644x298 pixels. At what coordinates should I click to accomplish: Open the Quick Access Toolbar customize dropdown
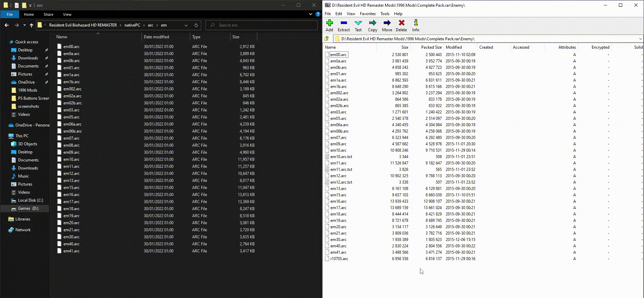point(31,5)
